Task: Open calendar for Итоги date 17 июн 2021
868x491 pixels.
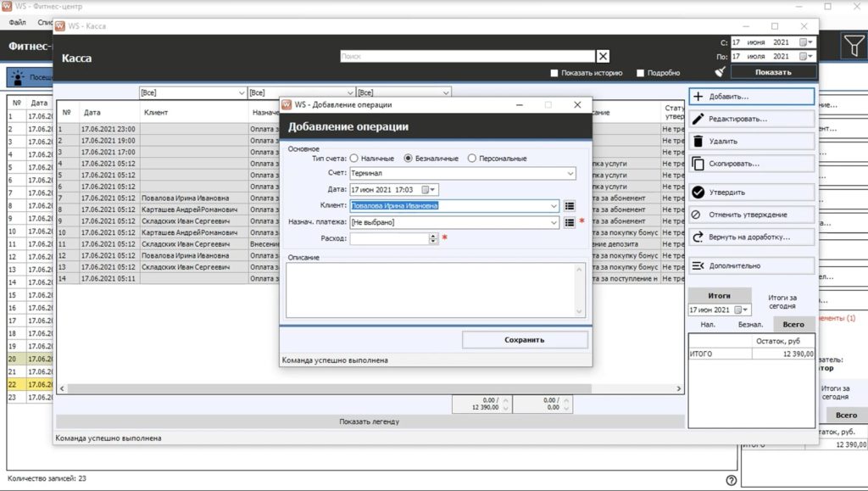Action: (741, 310)
